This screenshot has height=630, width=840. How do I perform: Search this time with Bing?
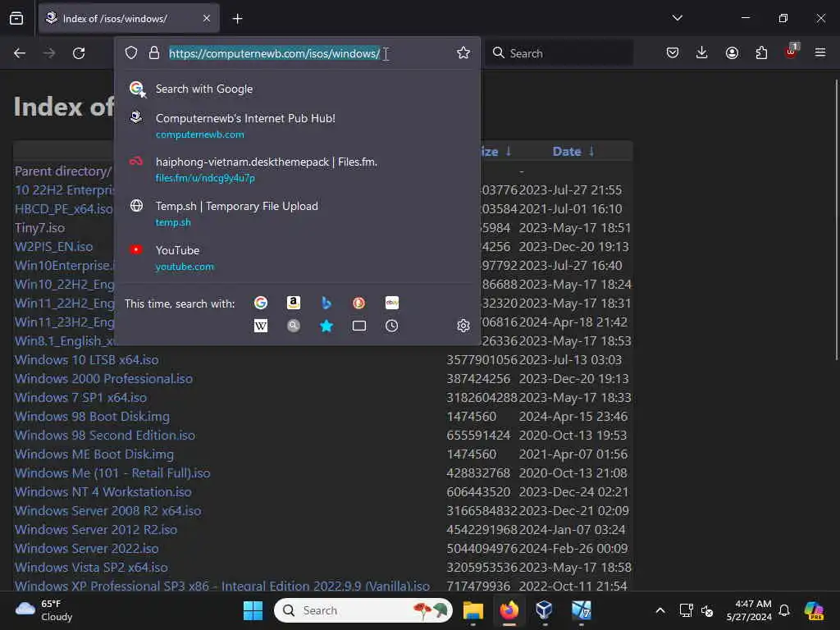[326, 303]
